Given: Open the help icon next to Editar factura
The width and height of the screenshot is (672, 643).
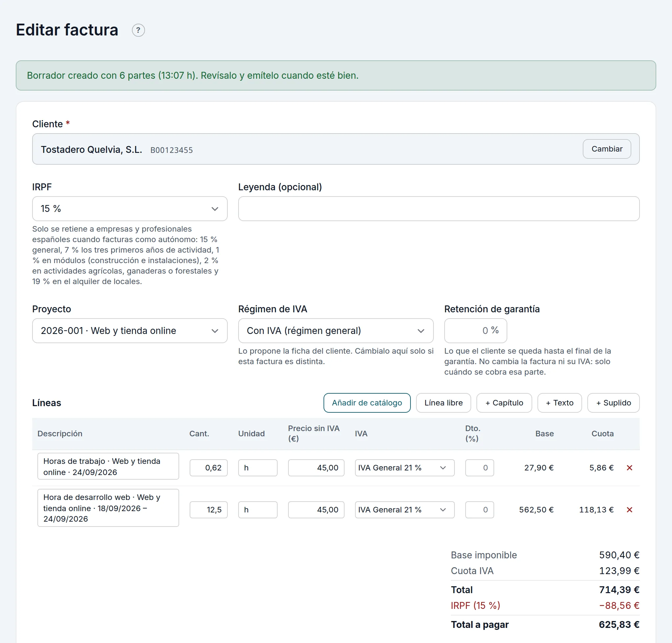Looking at the screenshot, I should [138, 31].
